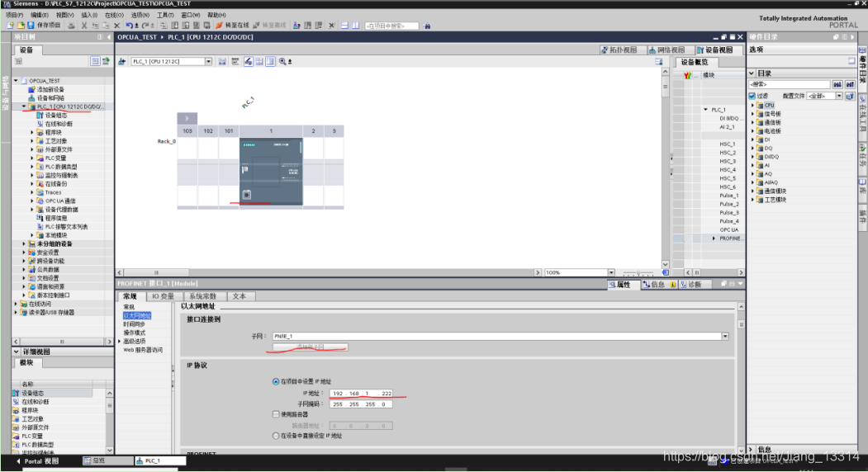Expand Advanced options (高级选项) in properties navigation
The image size is (868, 472).
(120, 342)
